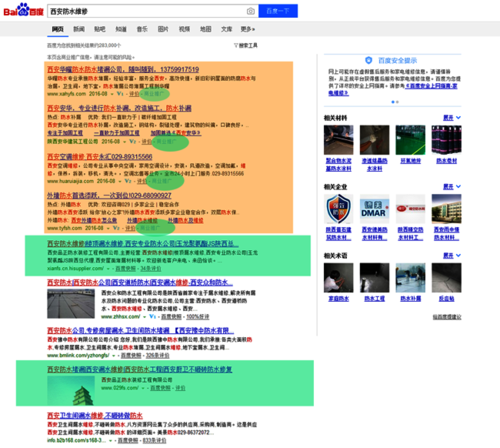The width and height of the screenshot is (500, 448).
Task: Select the 网页 tab
Action: click(x=57, y=29)
